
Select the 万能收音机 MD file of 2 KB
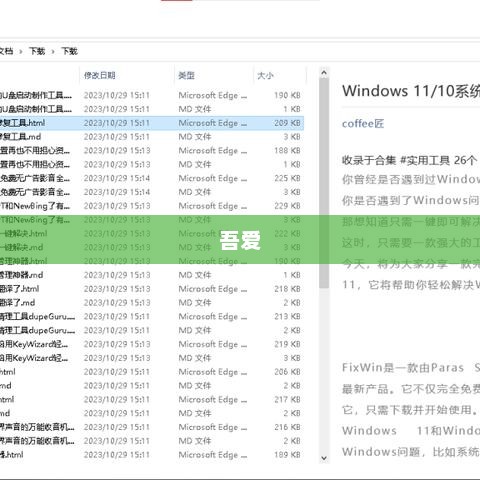(152, 441)
